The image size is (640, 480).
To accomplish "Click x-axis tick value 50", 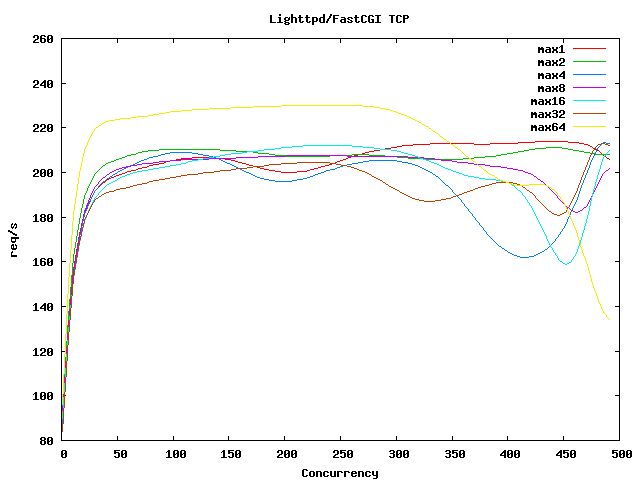I will [120, 454].
